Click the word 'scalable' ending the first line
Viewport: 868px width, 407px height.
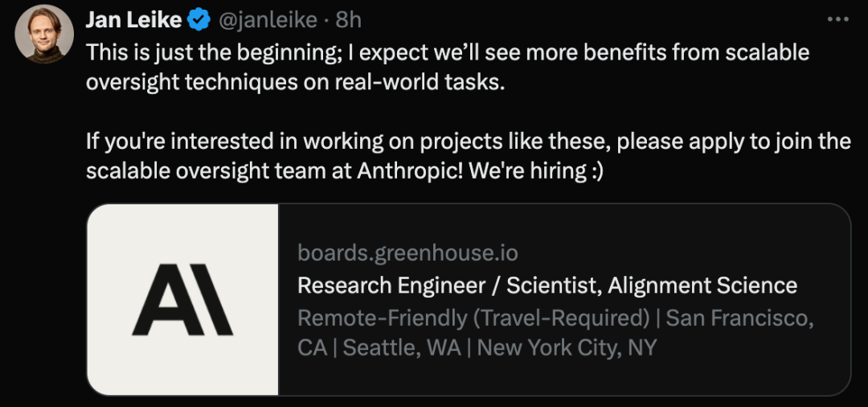pyautogui.click(x=768, y=52)
